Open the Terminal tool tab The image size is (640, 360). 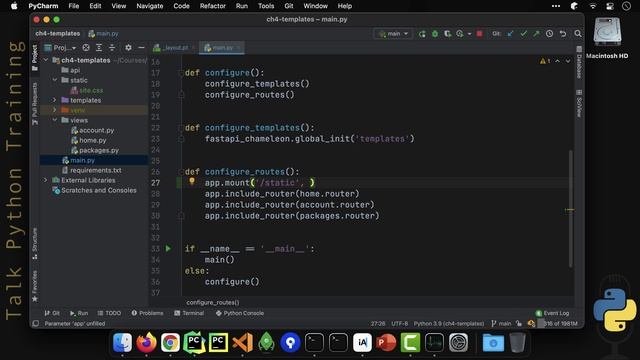(x=189, y=313)
